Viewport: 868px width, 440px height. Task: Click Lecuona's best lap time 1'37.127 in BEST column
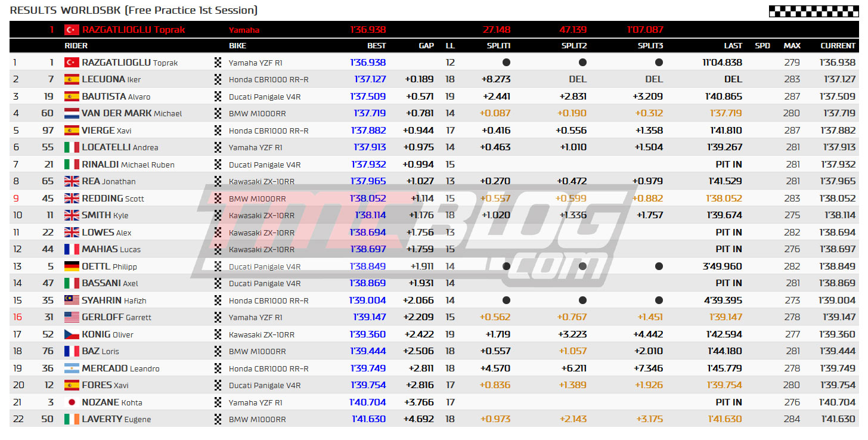pos(370,79)
